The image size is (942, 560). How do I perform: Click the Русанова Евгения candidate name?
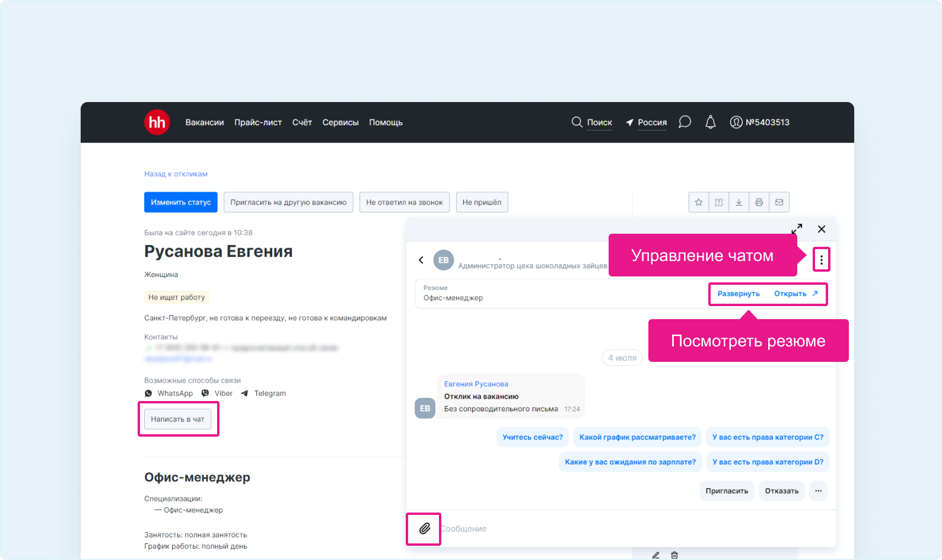pos(218,252)
